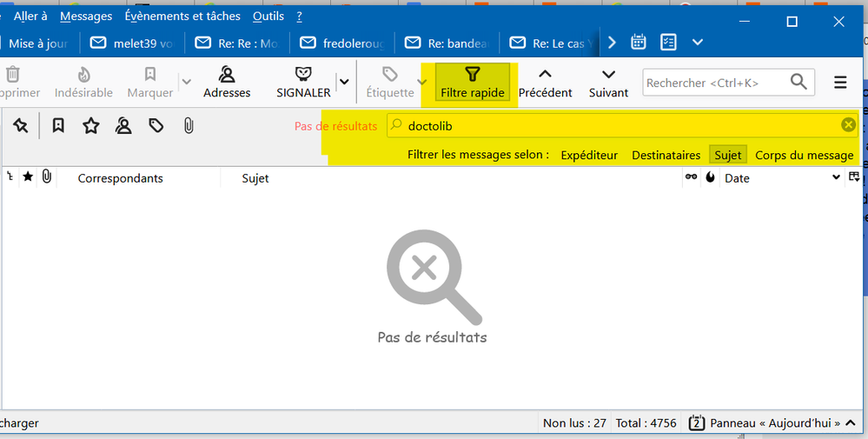Image resolution: width=868 pixels, height=439 pixels.
Task: Click the Filtre rapide funnel icon
Action: pyautogui.click(x=472, y=75)
